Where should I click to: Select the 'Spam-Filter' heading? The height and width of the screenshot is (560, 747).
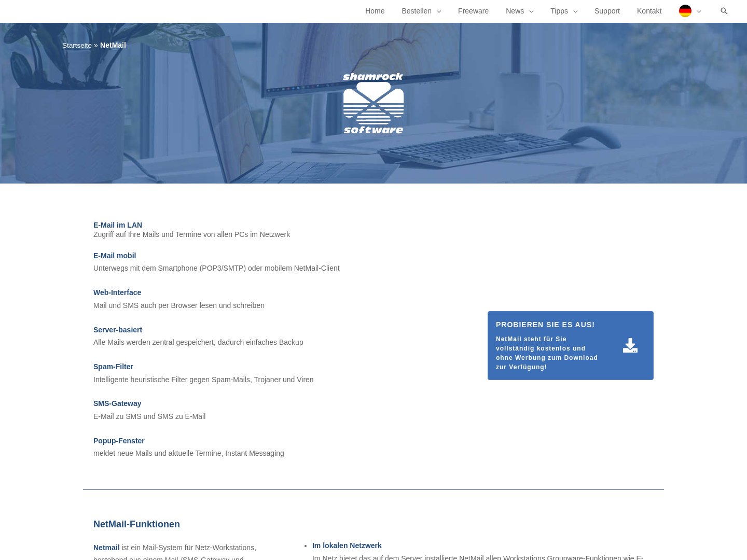click(113, 367)
